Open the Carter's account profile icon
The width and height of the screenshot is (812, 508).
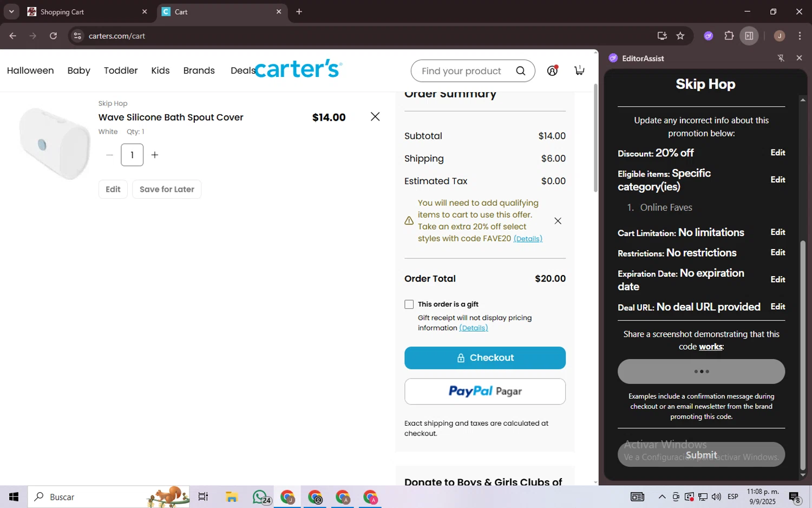(x=552, y=70)
